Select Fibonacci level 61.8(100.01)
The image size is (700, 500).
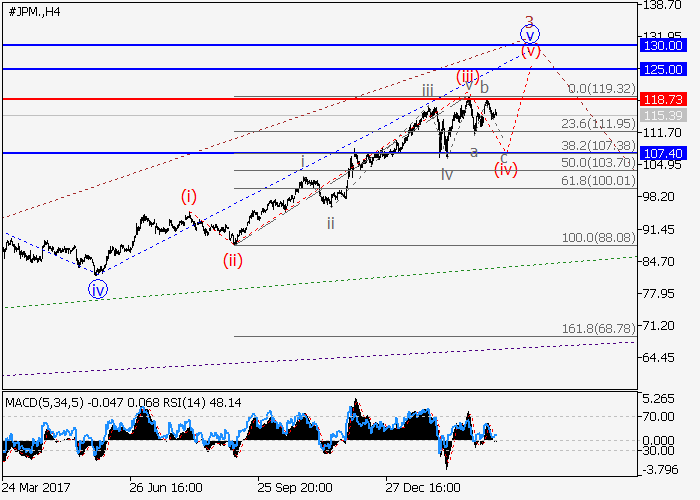[x=598, y=180]
